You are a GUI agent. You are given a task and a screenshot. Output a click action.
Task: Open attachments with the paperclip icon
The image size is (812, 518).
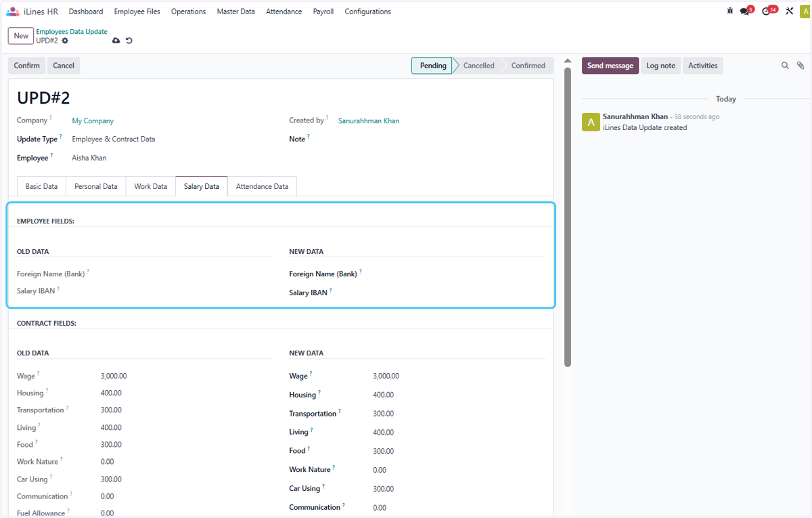click(x=800, y=66)
